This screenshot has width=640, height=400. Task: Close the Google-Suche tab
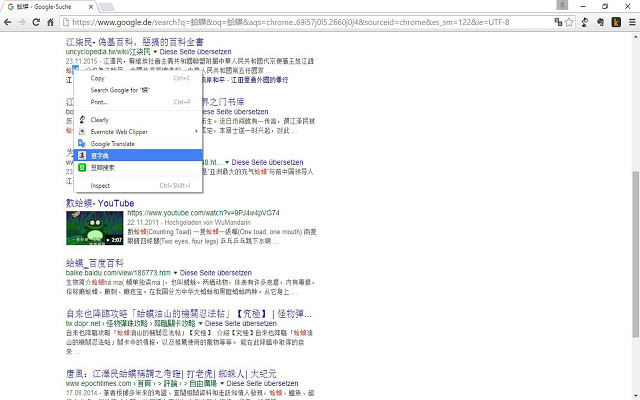point(91,7)
